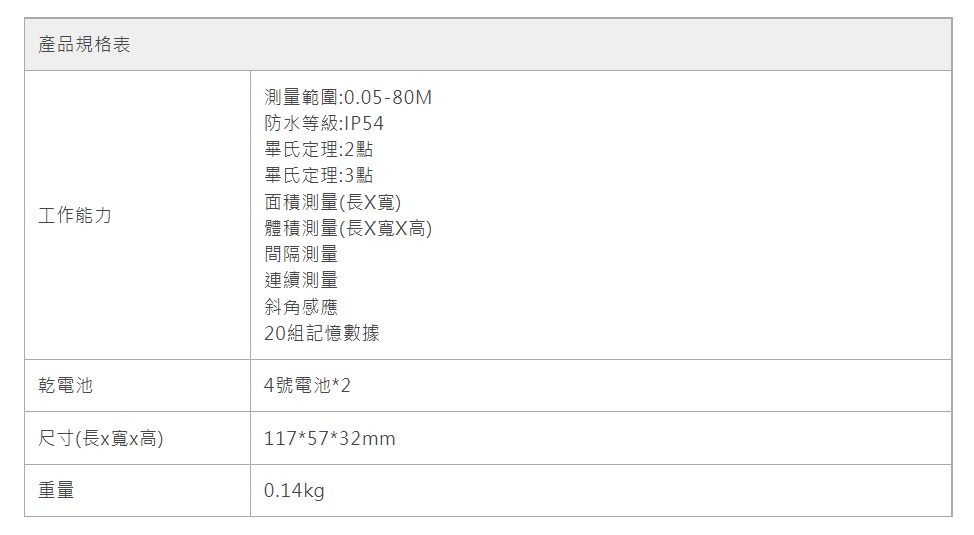
Task: Select the 工作能力 row label
Action: [x=75, y=216]
